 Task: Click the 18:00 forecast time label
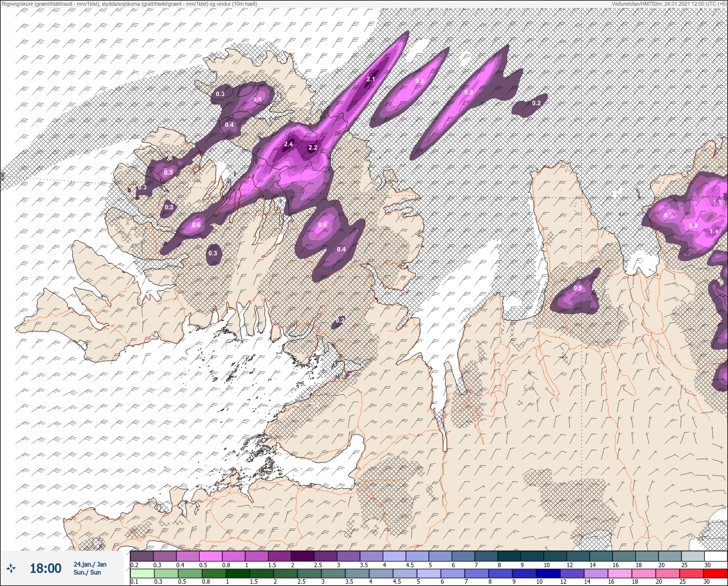(45, 568)
